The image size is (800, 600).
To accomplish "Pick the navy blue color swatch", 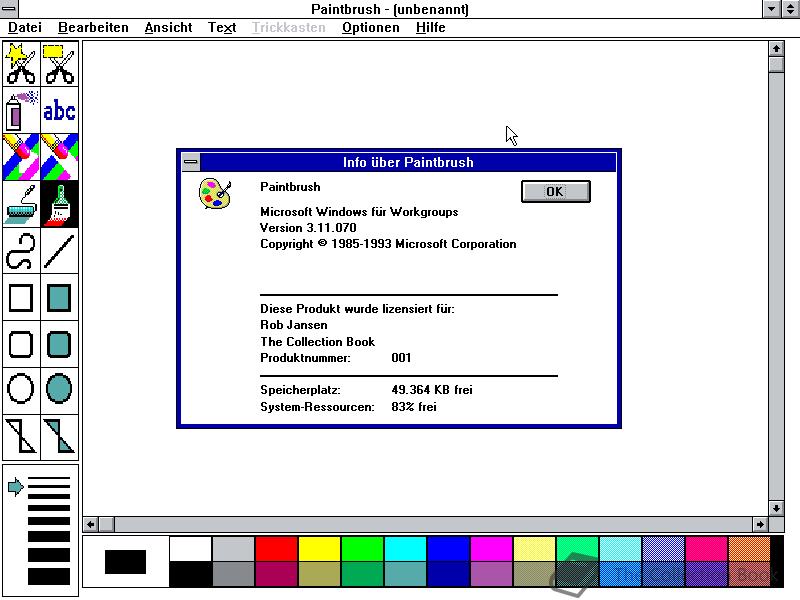I will [448, 573].
